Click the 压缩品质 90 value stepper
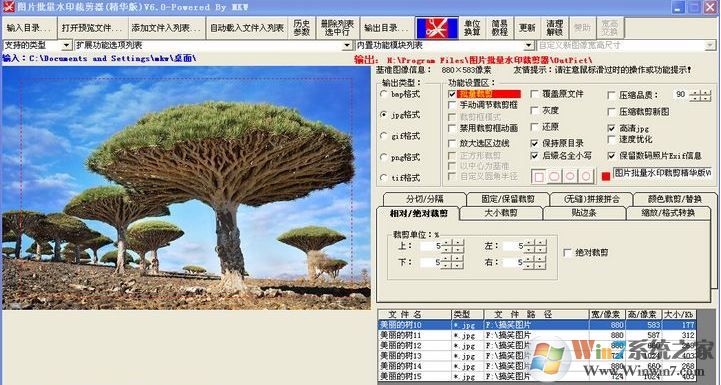Image resolution: width=721 pixels, height=385 pixels. (x=701, y=95)
